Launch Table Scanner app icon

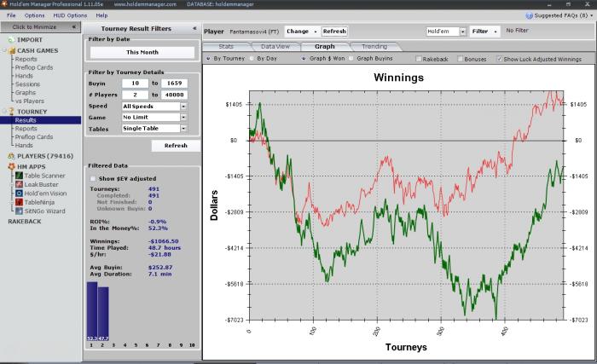[19, 176]
